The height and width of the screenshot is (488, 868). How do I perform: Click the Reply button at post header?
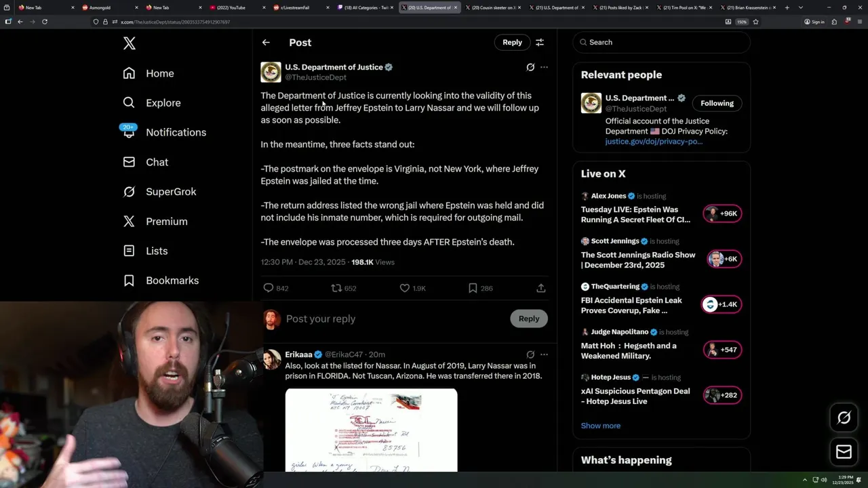point(512,42)
